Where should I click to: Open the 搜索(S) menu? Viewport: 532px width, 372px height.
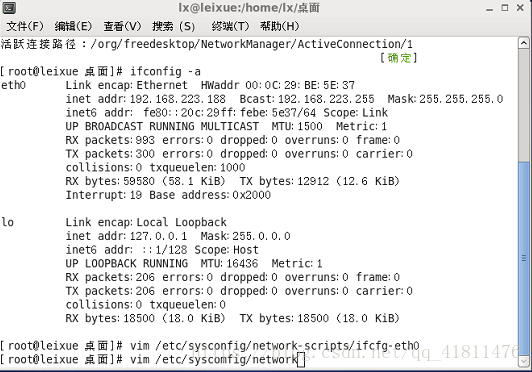(x=174, y=26)
